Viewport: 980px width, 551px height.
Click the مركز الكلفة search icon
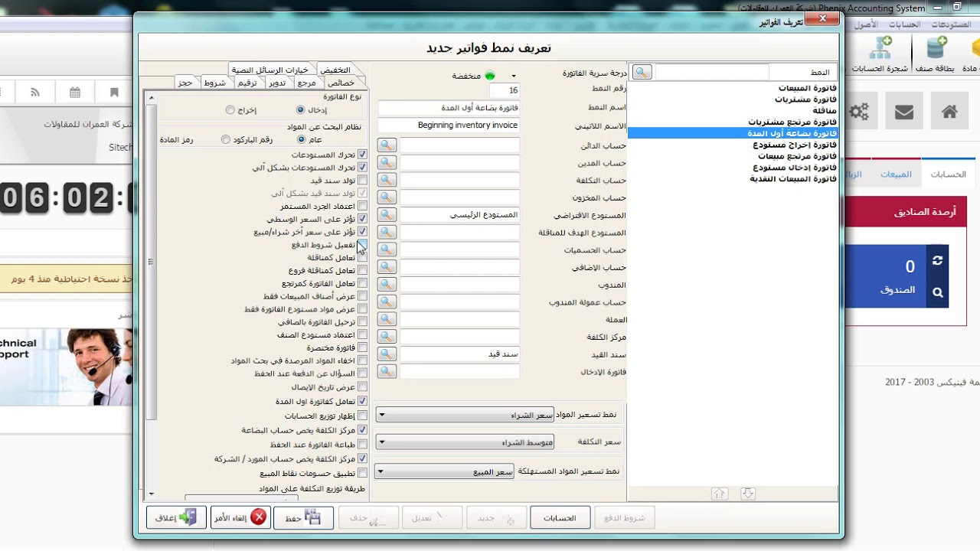pos(387,337)
